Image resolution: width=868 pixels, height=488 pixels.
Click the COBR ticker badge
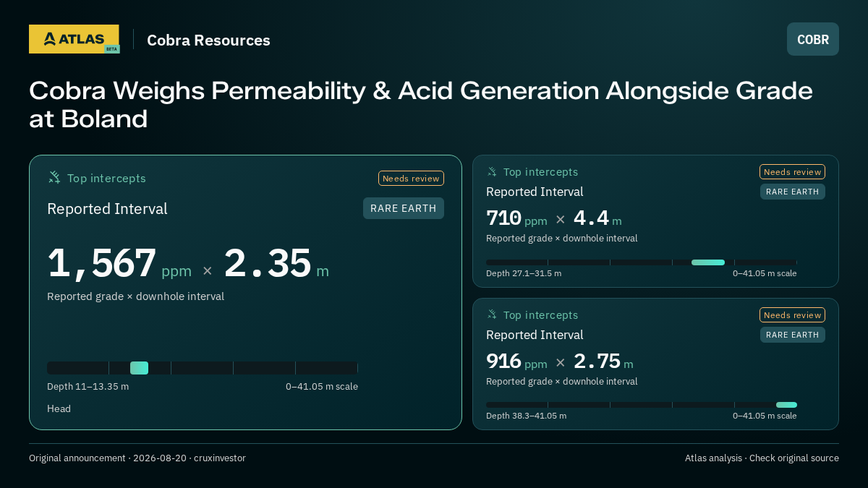pyautogui.click(x=813, y=39)
